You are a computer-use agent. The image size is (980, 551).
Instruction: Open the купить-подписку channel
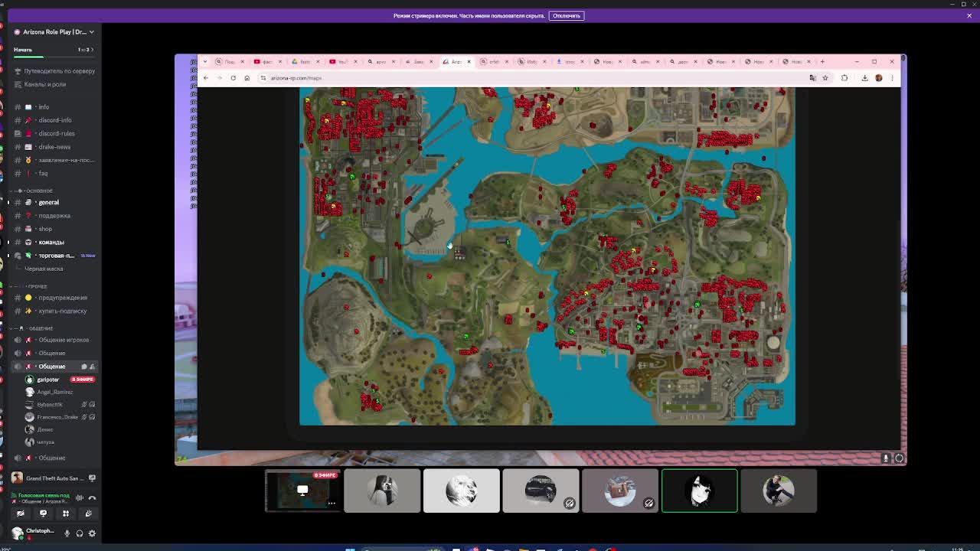tap(54, 311)
